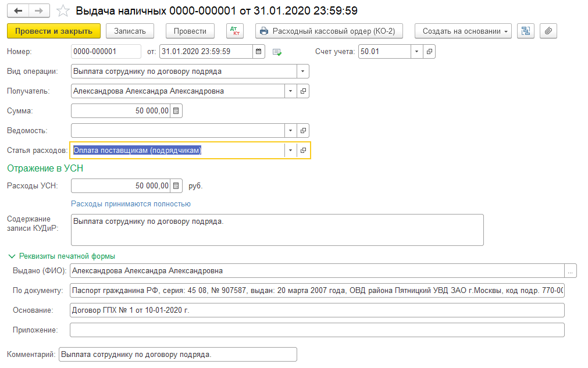588x368 pixels.
Task: Click the paperclip attachments icon
Action: click(548, 31)
